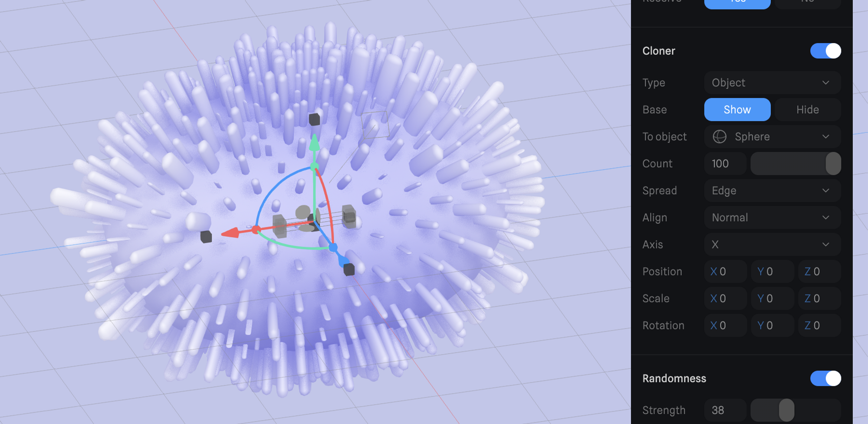Click the Randomness Strength slider handle
This screenshot has width=868, height=424.
pyautogui.click(x=786, y=410)
